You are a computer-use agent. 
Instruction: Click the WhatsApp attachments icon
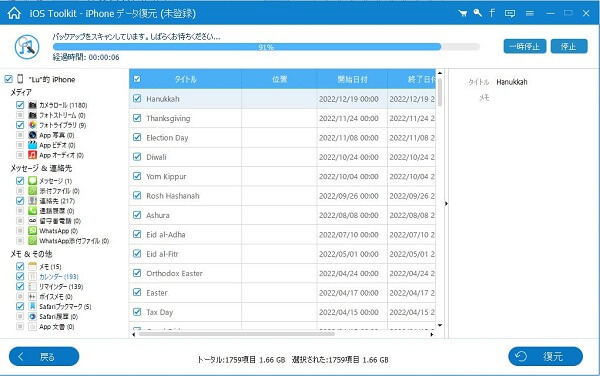coord(33,241)
